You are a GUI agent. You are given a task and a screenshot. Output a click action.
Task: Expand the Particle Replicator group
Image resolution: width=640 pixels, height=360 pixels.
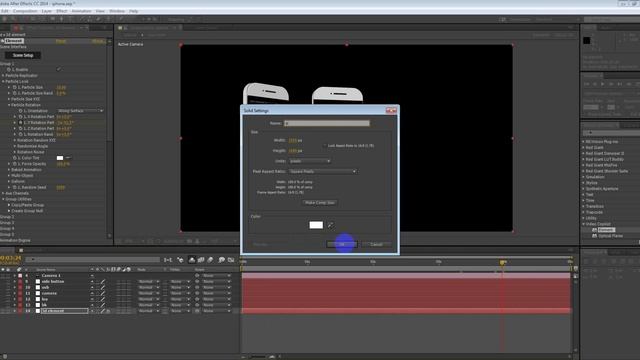(x=3, y=76)
